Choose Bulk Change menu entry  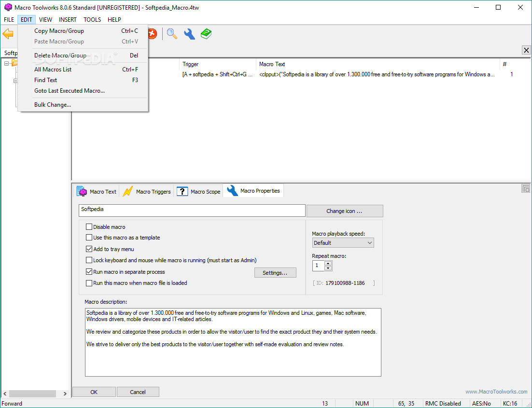coord(83,105)
